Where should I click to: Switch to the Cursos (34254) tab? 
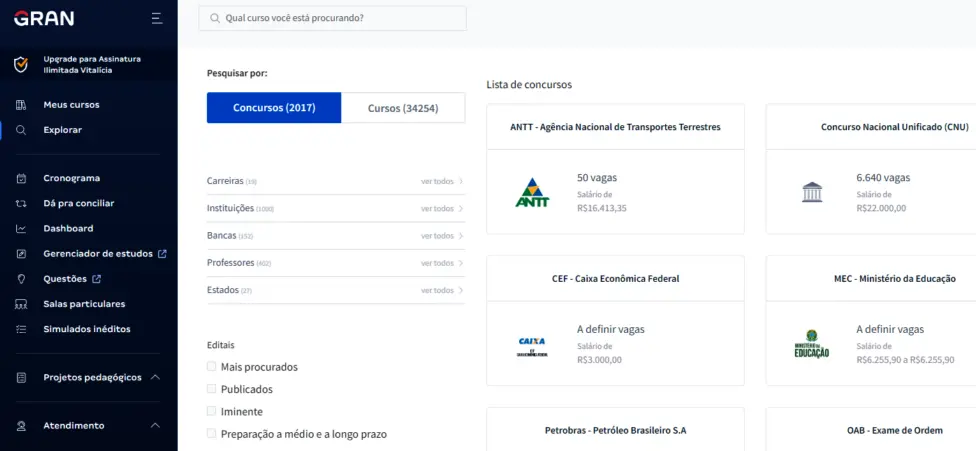tap(403, 108)
